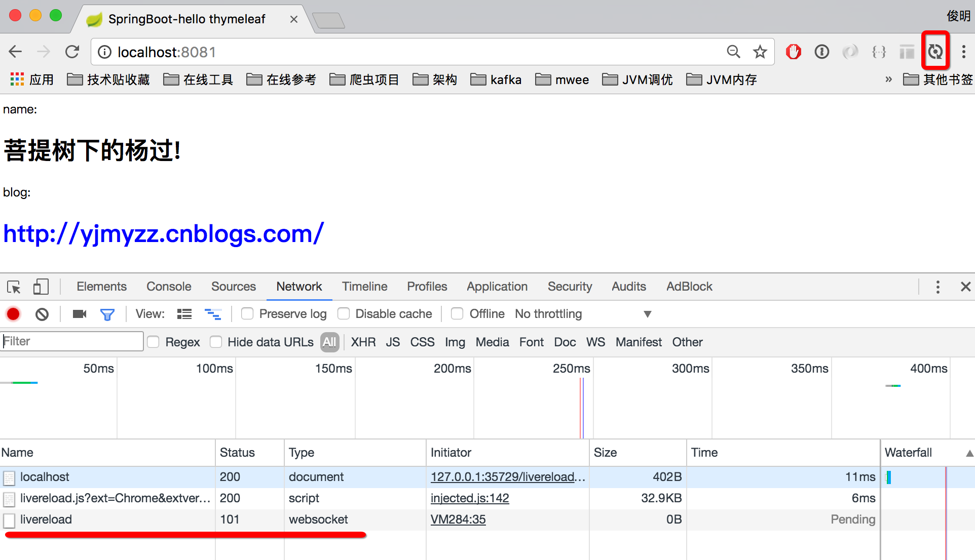Open DevTools customize three-dot menu
Viewport: 975px width, 560px height.
pyautogui.click(x=938, y=287)
